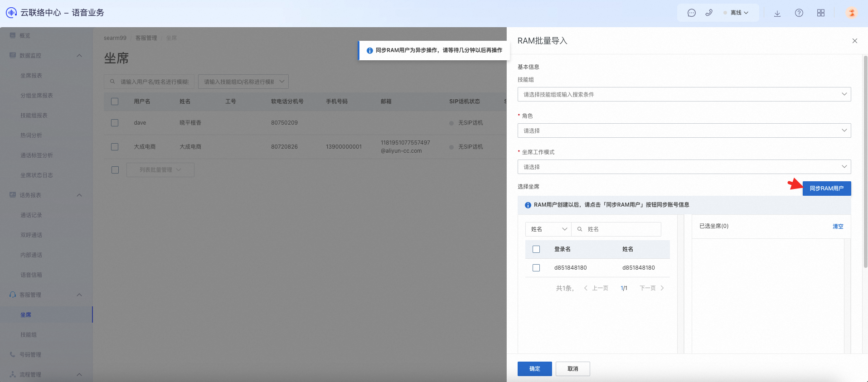This screenshot has height=382, width=868.
Task: Check the dave row checkbox
Action: click(x=115, y=123)
